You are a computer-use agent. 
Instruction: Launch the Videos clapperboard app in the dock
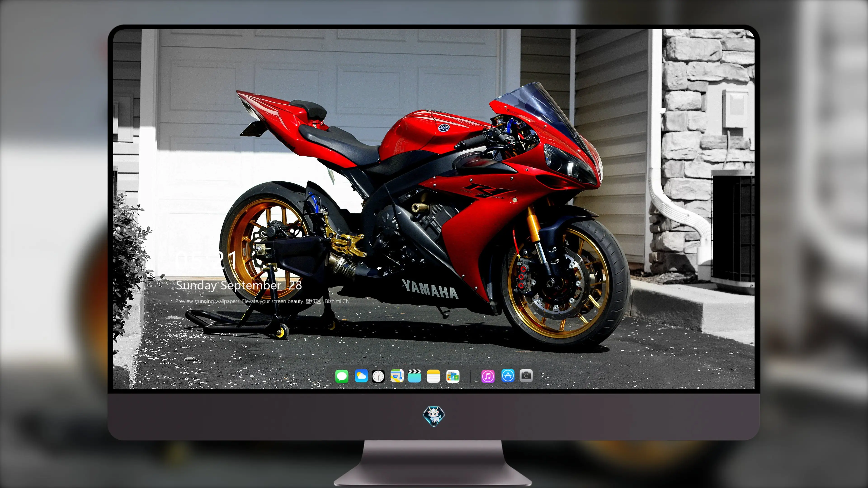[415, 376]
